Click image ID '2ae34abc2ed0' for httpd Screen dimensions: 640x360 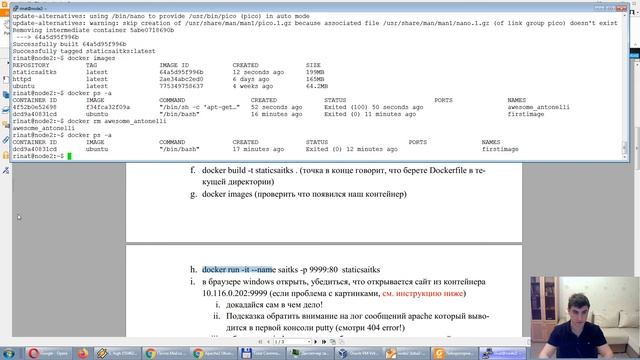(x=181, y=79)
